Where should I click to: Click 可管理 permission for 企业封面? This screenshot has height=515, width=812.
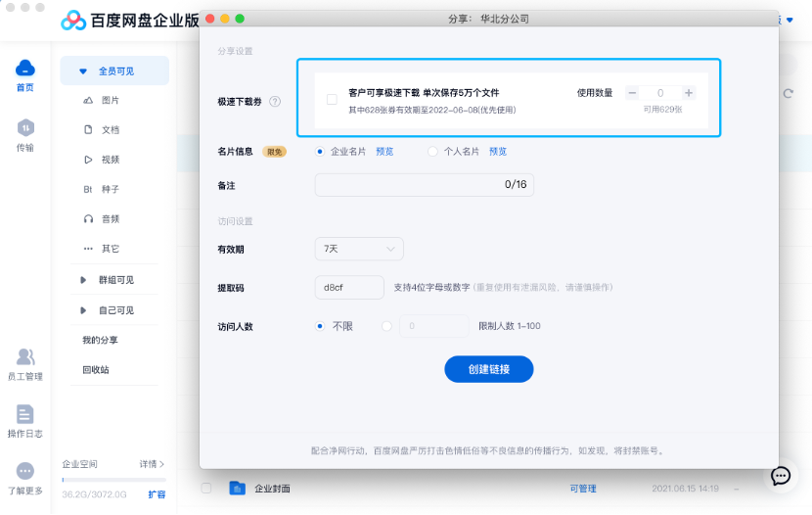(583, 488)
